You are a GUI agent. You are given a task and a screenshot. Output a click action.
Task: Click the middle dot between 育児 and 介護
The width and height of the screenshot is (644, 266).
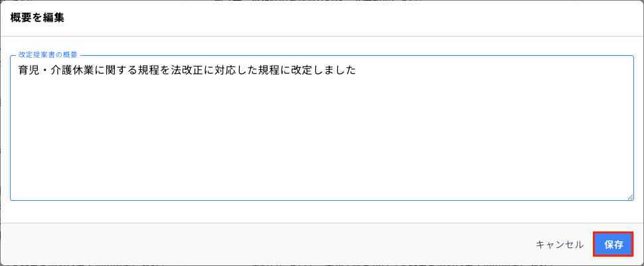46,70
